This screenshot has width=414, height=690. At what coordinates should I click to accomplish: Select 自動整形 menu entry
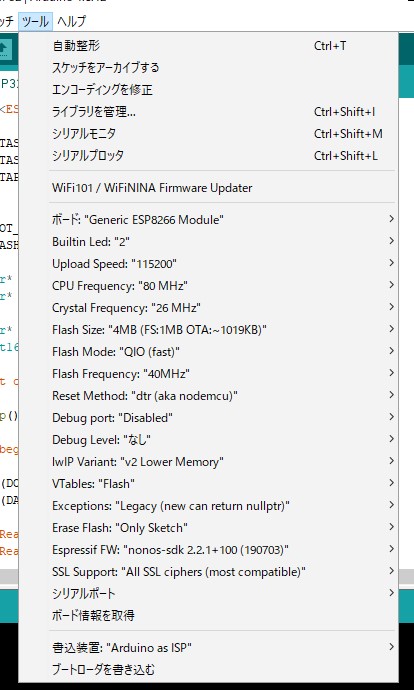pyautogui.click(x=209, y=45)
